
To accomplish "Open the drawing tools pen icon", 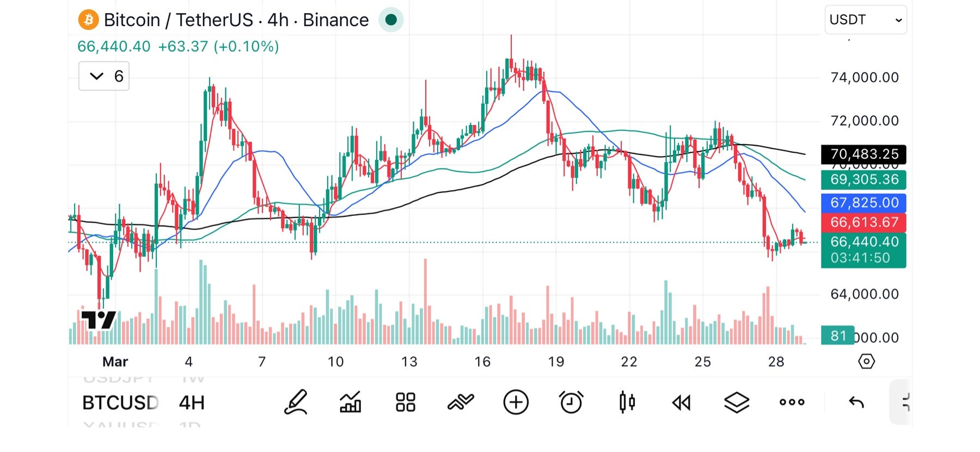I will tap(296, 403).
